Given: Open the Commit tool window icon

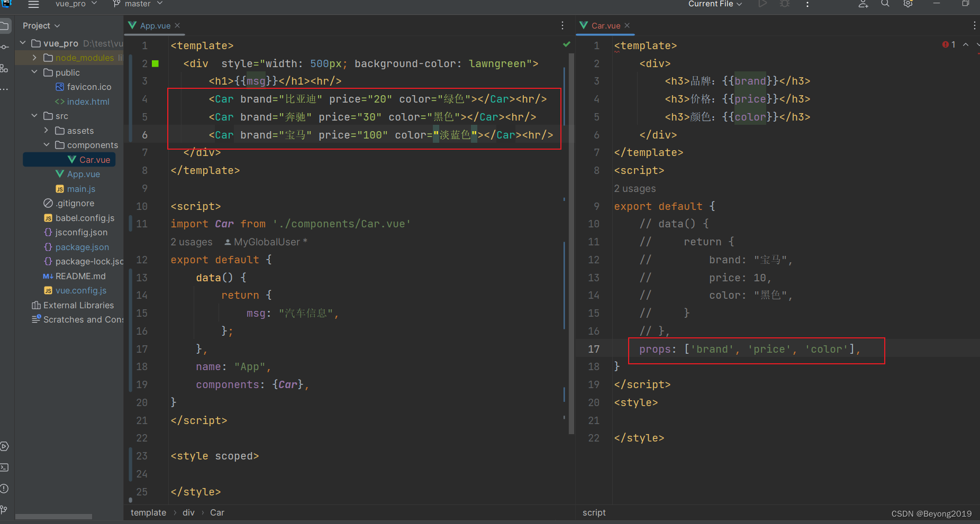Looking at the screenshot, I should (x=5, y=47).
